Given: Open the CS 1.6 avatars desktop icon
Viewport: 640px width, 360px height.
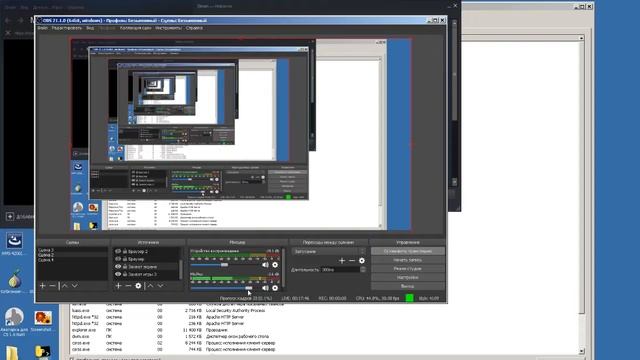Looking at the screenshot, I should (x=14, y=317).
